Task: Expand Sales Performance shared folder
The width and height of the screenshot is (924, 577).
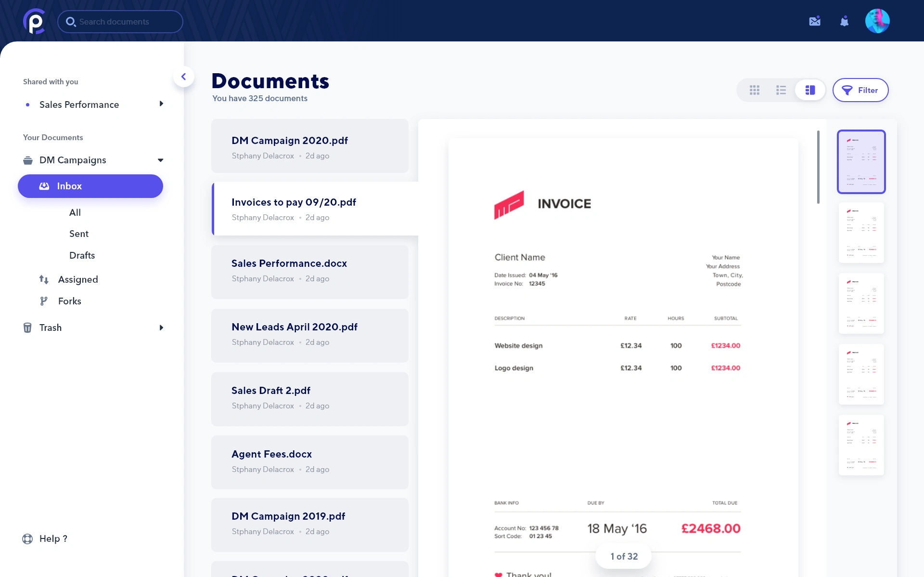Action: coord(161,104)
